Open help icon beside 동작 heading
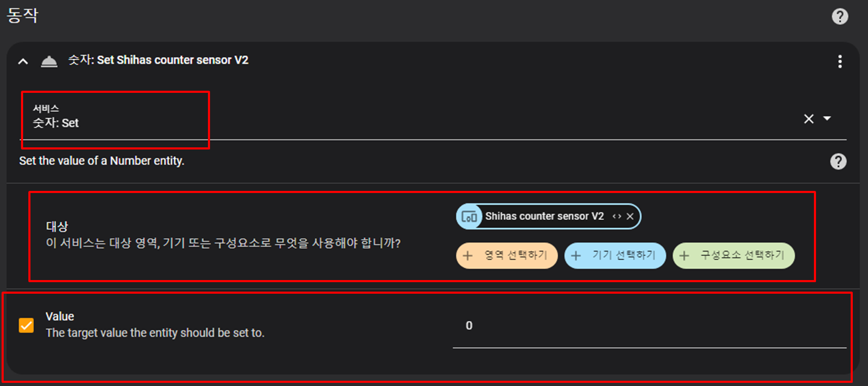 click(x=840, y=16)
